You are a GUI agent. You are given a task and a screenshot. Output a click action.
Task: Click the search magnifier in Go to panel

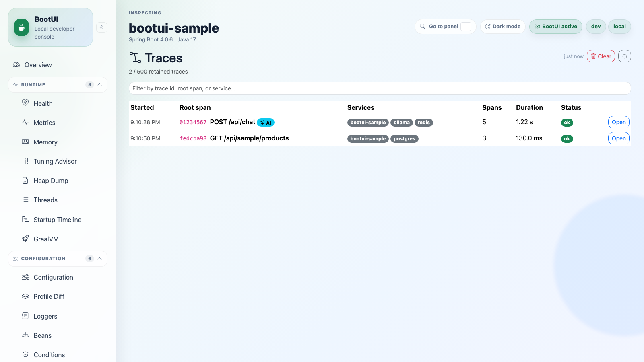pos(423,27)
